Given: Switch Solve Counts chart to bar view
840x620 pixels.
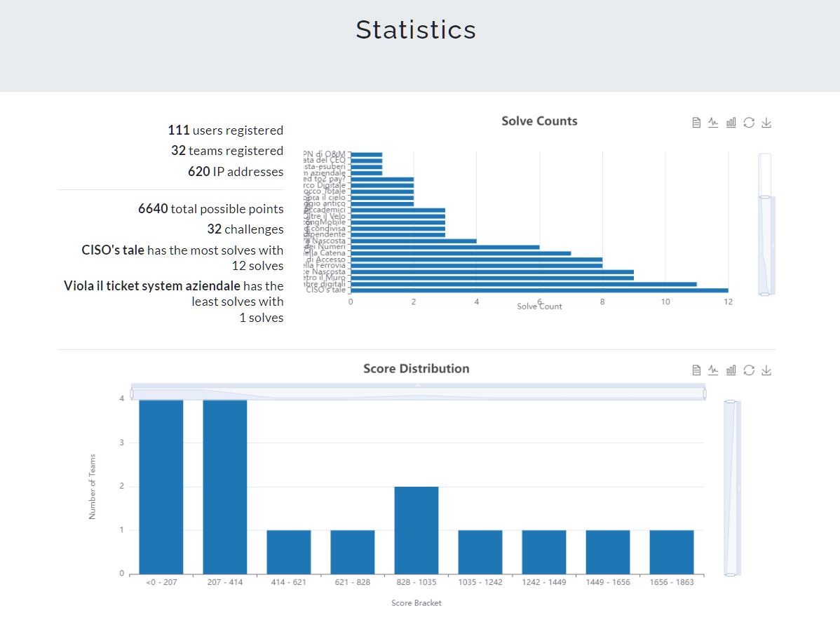Looking at the screenshot, I should pos(731,123).
